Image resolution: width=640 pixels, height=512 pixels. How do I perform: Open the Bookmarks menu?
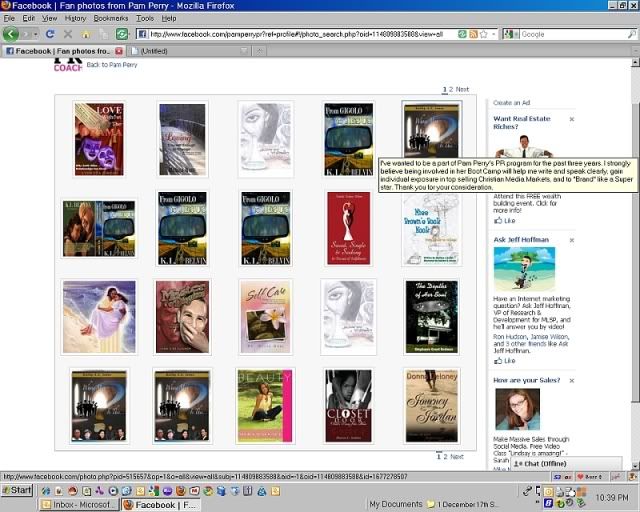click(x=111, y=18)
